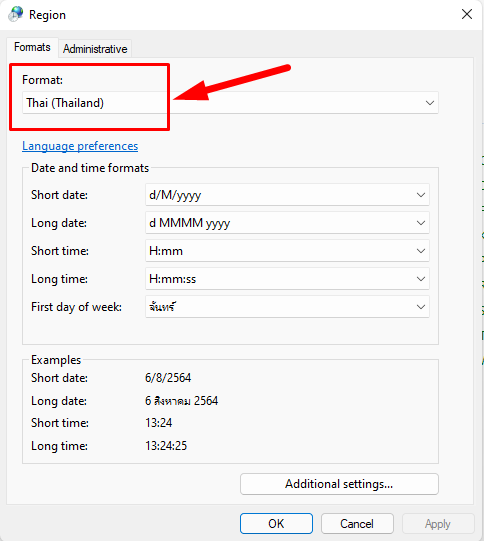Open the Language preferences link

80,146
